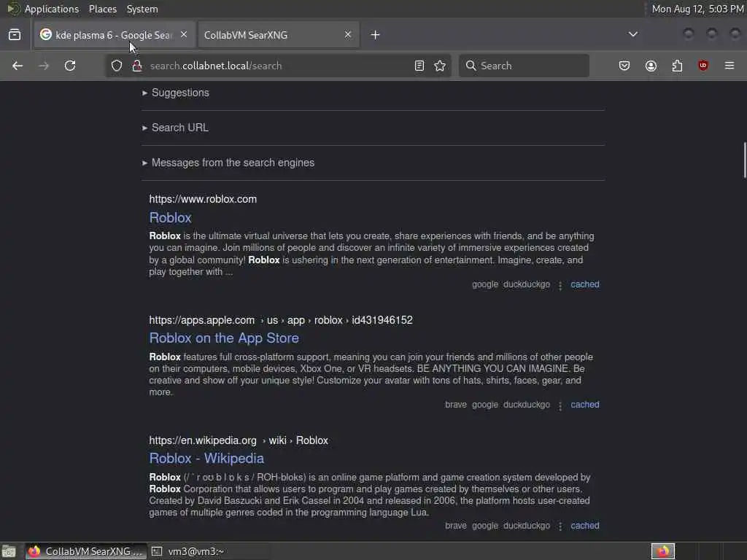Go back to the previous page
This screenshot has height=560, width=747.
click(18, 66)
